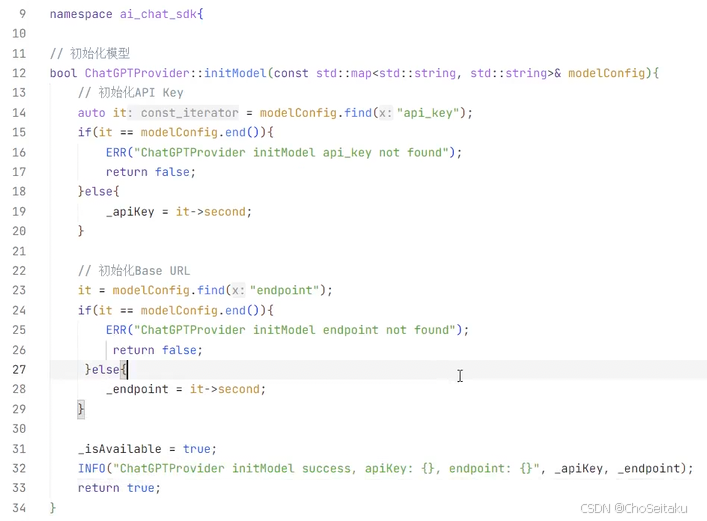The width and height of the screenshot is (707, 521).
Task: Click line number 10 in the gutter
Action: point(19,33)
